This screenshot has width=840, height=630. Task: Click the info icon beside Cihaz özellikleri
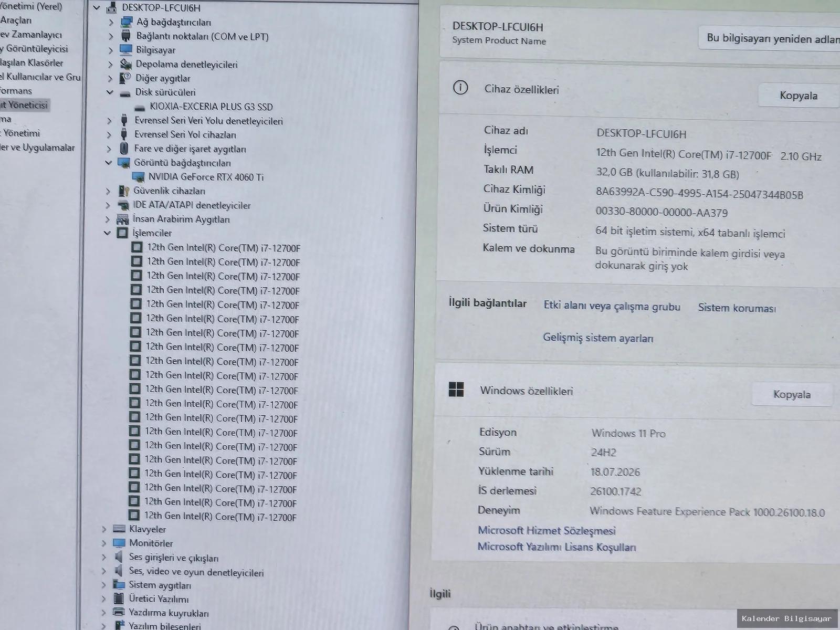(x=460, y=88)
